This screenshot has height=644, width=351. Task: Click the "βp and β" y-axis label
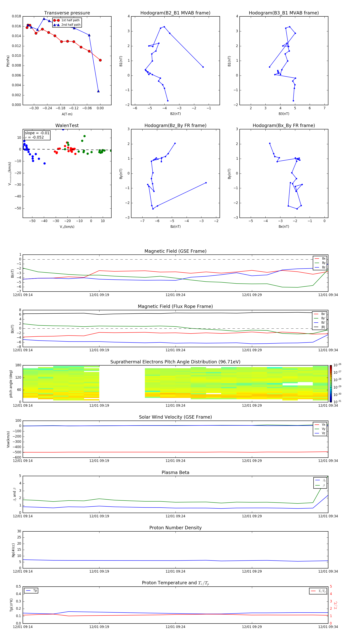coord(14,494)
